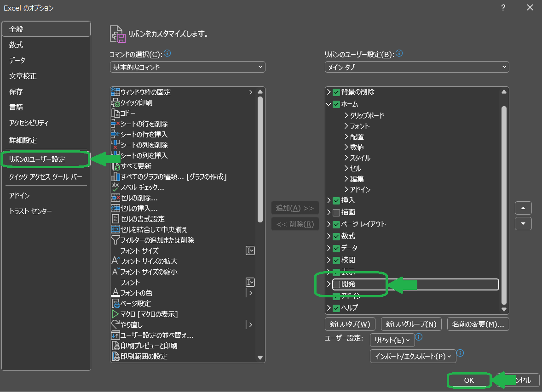542x392 pixels.
Task: Uncheck the 校閲 tab checkbox
Action: 336,261
